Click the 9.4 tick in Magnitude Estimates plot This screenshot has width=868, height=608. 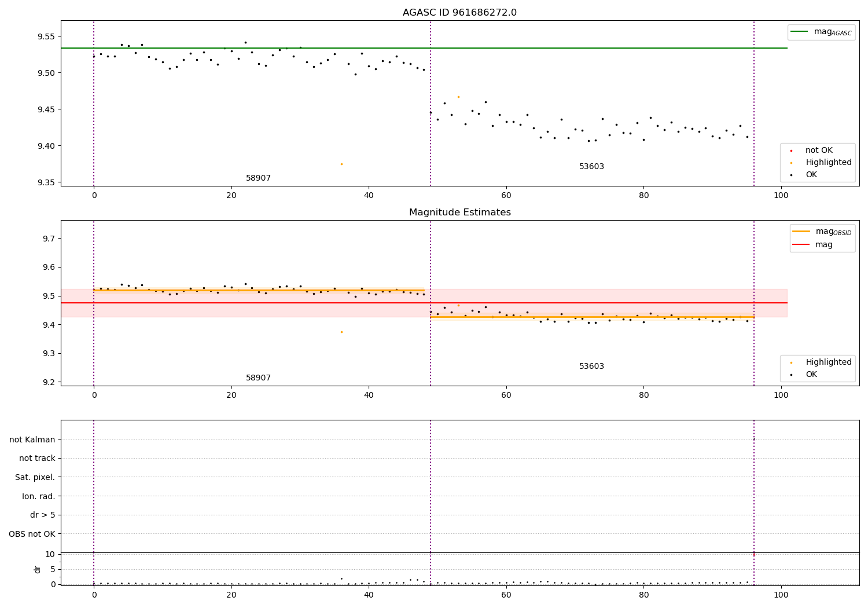[x=48, y=325]
